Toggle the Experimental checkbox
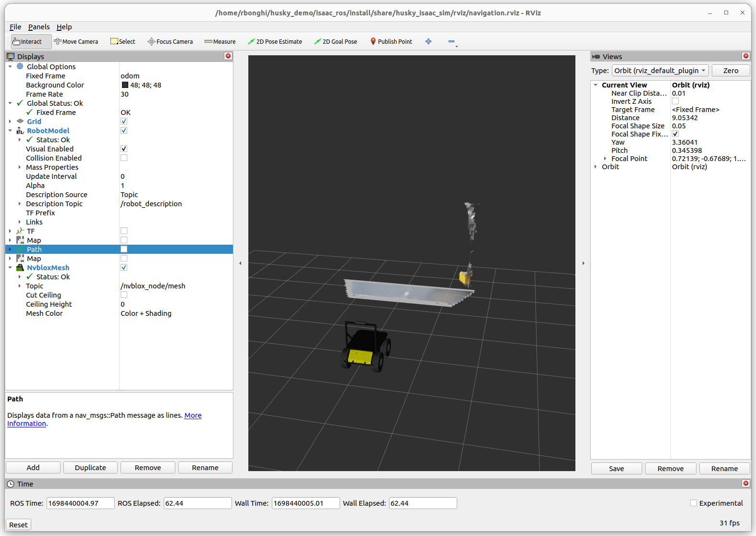The height and width of the screenshot is (536, 756). 694,503
